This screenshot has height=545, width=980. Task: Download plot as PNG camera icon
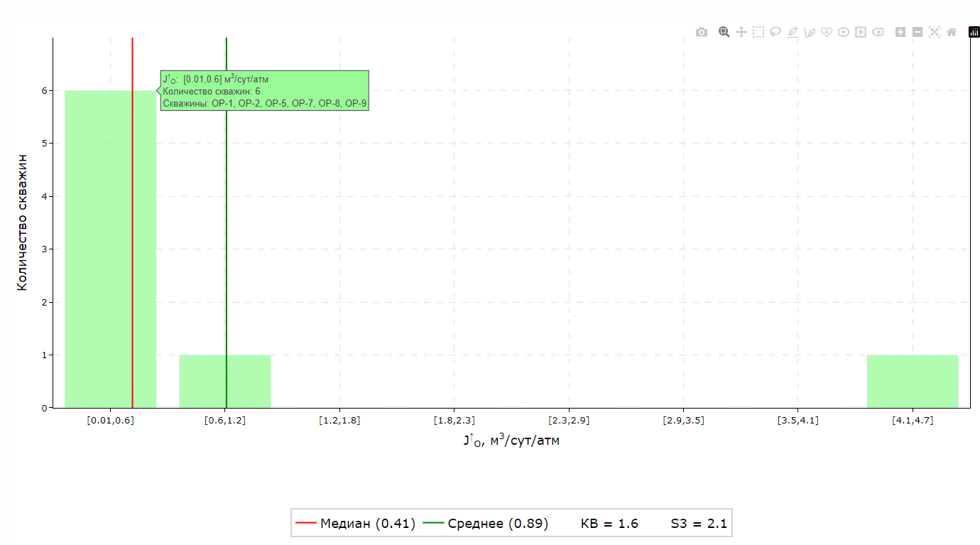point(702,32)
